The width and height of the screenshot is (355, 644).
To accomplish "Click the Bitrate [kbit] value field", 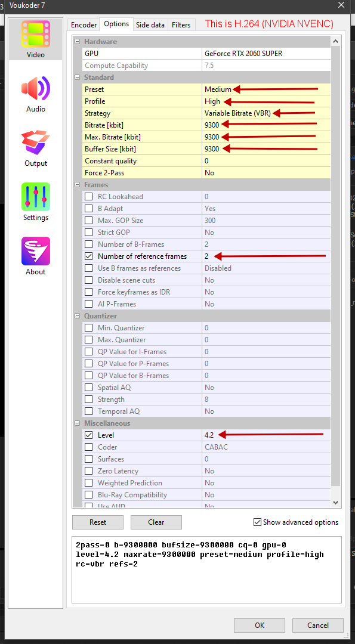I will [266, 125].
